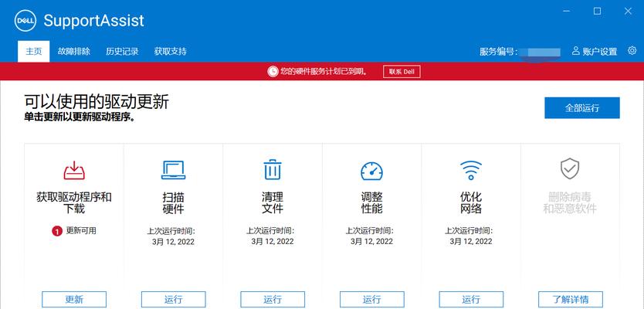Click the blurred service tag value
Viewport: 644px width, 309px height.
[x=539, y=53]
